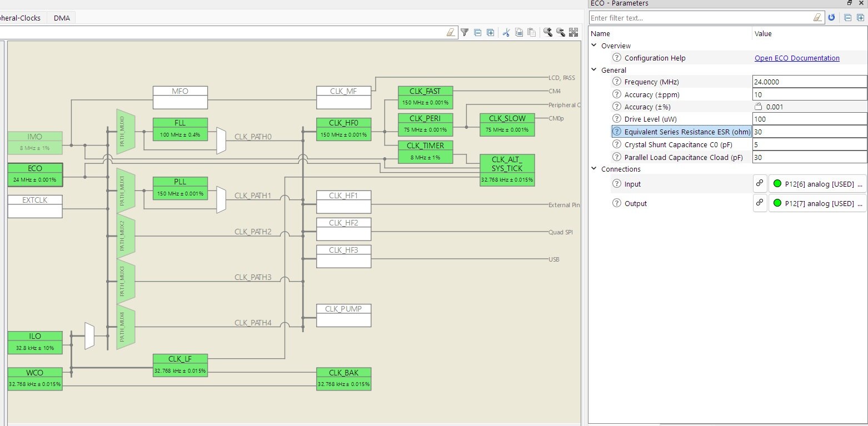Screen dimensions: 868x426
Task: Select the CLK_TIMER block
Action: pyautogui.click(x=426, y=152)
